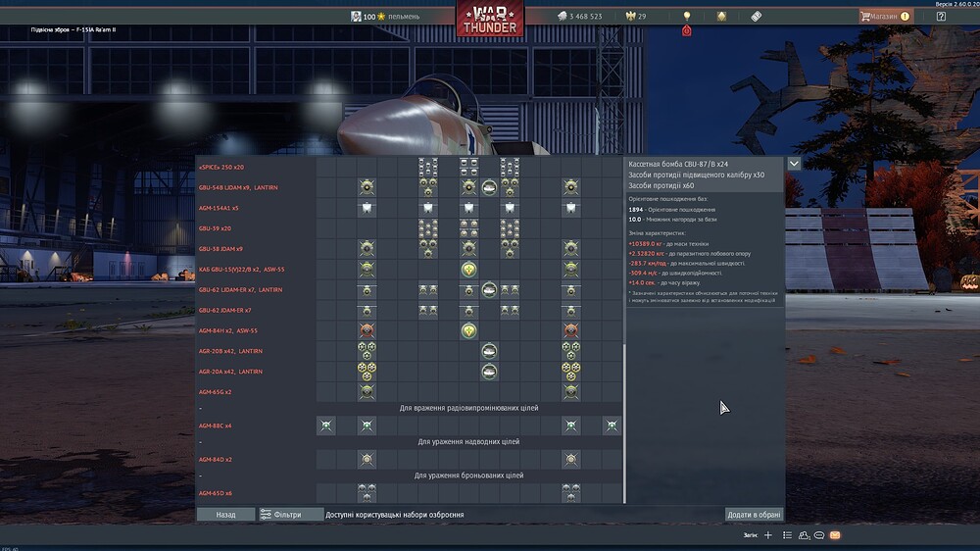
Task: Click the AGR-20B x42, LANTIRN label
Action: click(x=230, y=351)
